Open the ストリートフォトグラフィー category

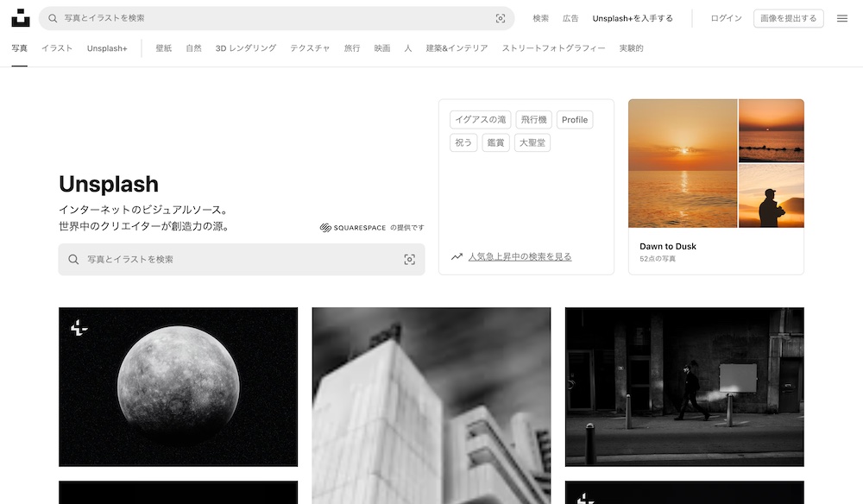click(553, 47)
